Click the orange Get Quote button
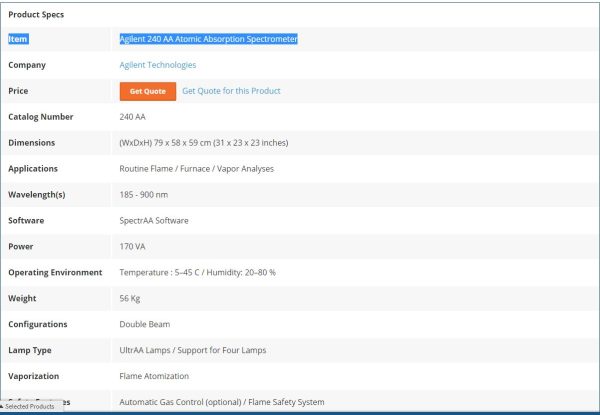 pos(147,91)
